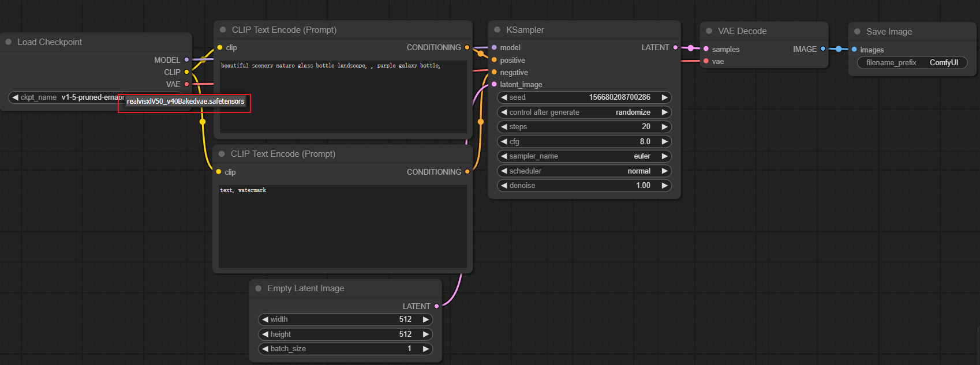The image size is (980, 365).
Task: Decrease the steps value with left arrow
Action: pyautogui.click(x=504, y=127)
